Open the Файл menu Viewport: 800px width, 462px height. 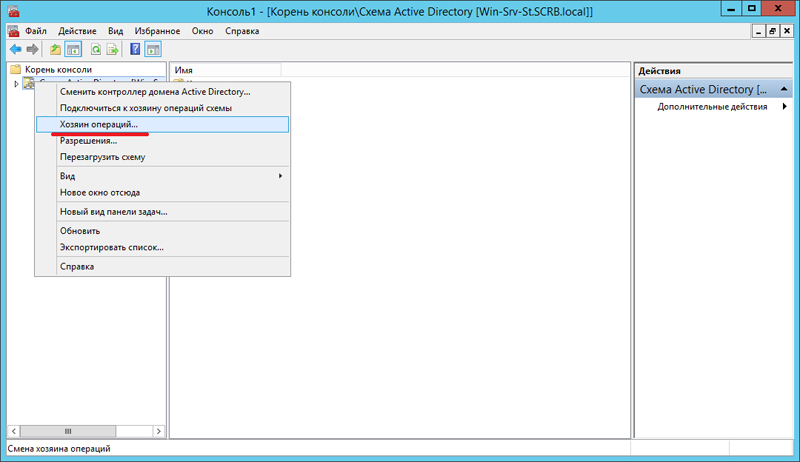pyautogui.click(x=36, y=31)
